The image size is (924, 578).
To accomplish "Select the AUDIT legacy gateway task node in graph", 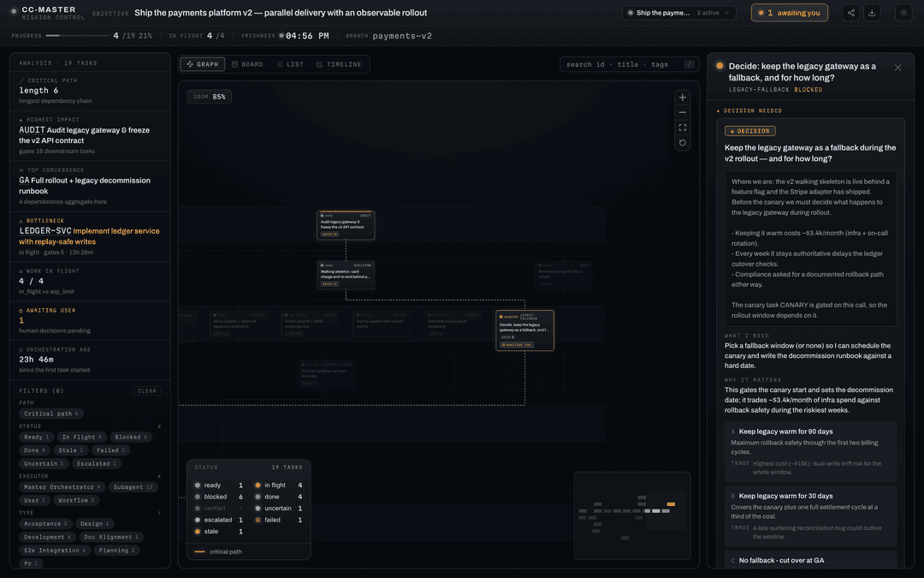I will 346,225.
